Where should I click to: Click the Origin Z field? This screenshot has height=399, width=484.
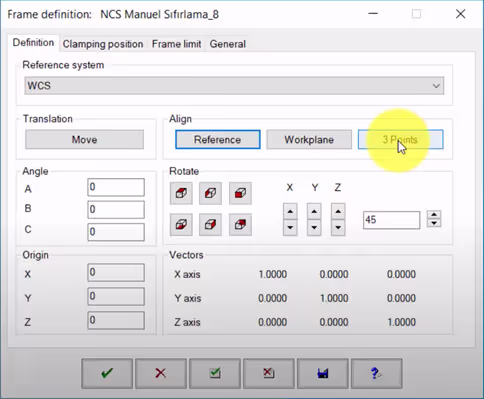click(116, 321)
